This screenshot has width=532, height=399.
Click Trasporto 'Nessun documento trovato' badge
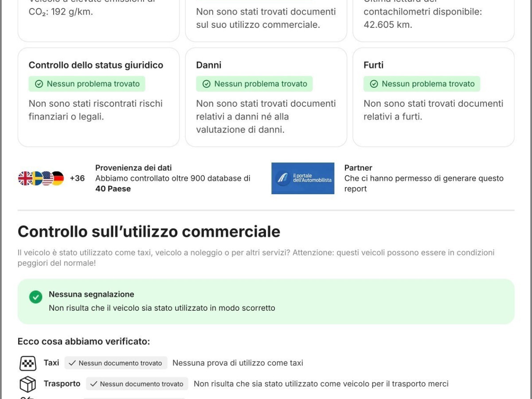(137, 384)
